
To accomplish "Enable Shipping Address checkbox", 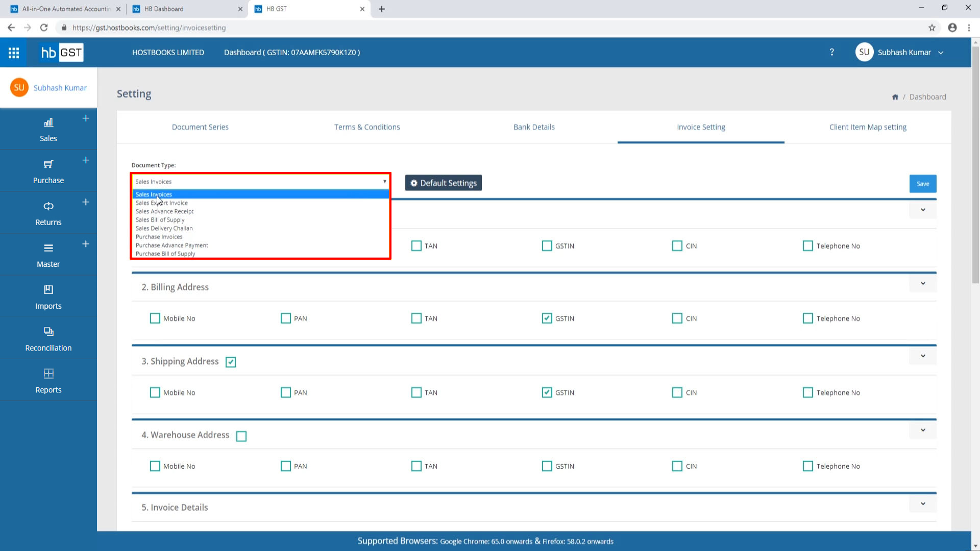I will [x=231, y=362].
